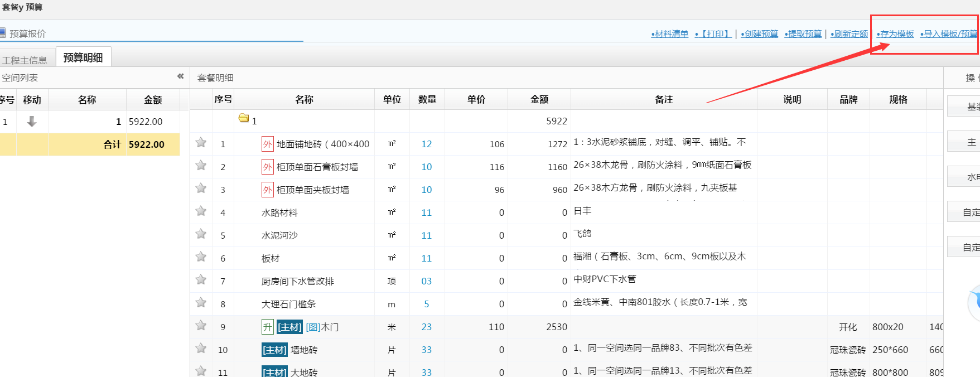980x377 pixels.
Task: Click the 升 badge on 木门 row
Action: click(268, 327)
